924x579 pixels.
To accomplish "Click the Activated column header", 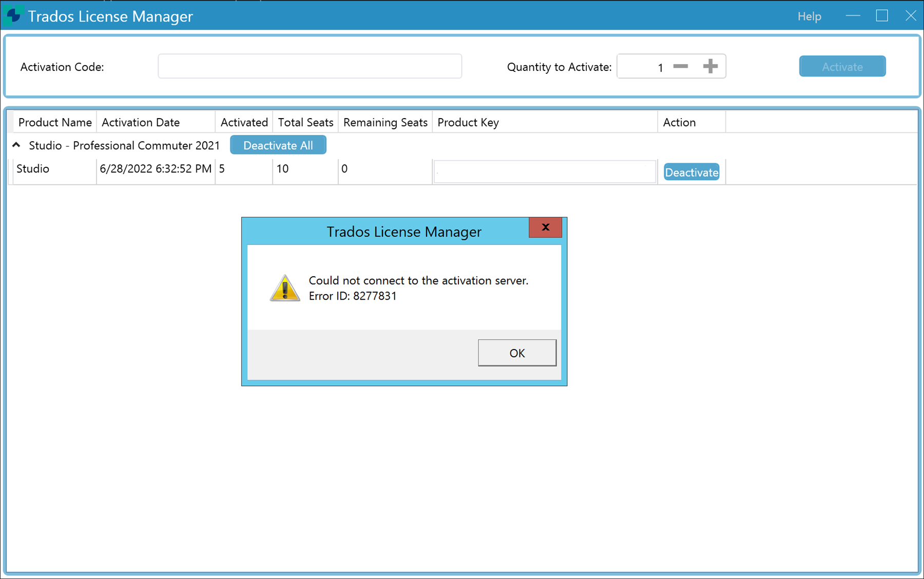I will 244,122.
